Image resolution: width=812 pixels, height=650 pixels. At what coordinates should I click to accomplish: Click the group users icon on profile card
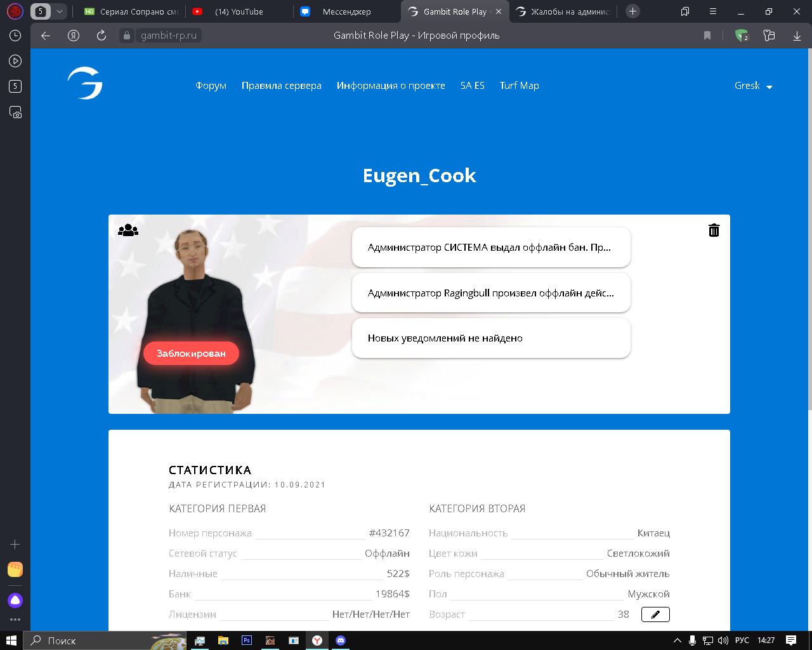(128, 230)
